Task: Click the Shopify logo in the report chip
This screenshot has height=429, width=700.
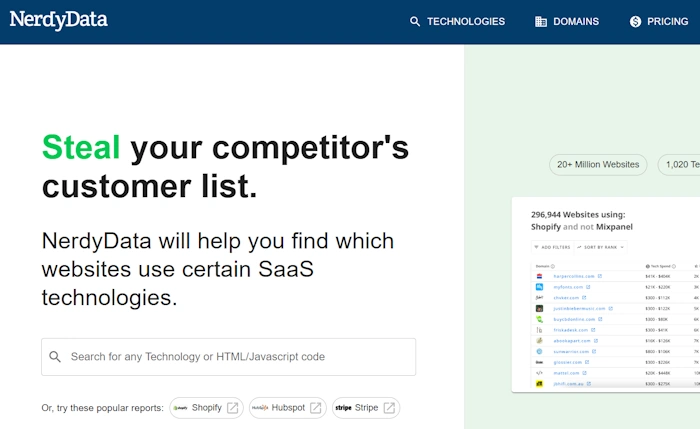Action: tap(180, 408)
